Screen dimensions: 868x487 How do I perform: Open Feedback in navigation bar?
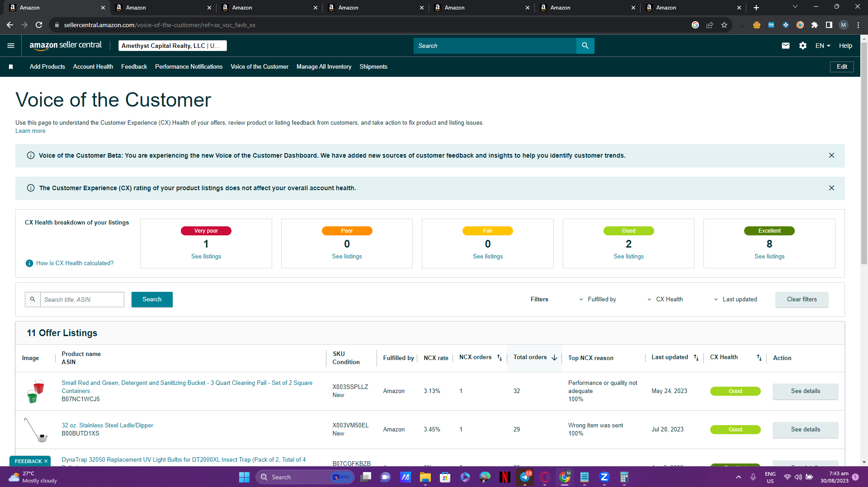(134, 67)
